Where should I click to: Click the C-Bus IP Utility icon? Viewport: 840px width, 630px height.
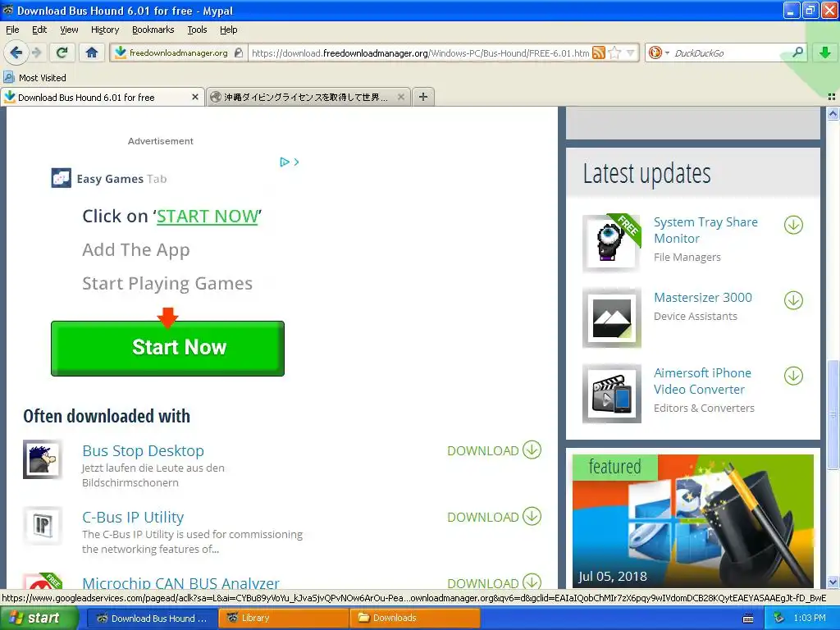click(43, 526)
